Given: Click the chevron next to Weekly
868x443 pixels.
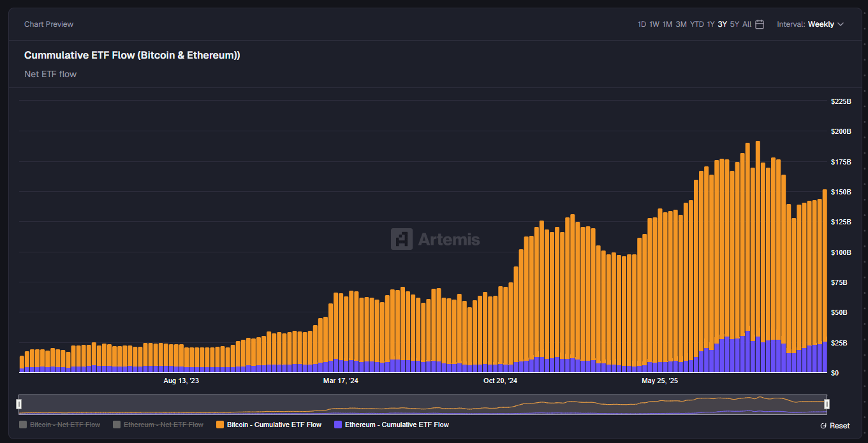Looking at the screenshot, I should coord(841,24).
